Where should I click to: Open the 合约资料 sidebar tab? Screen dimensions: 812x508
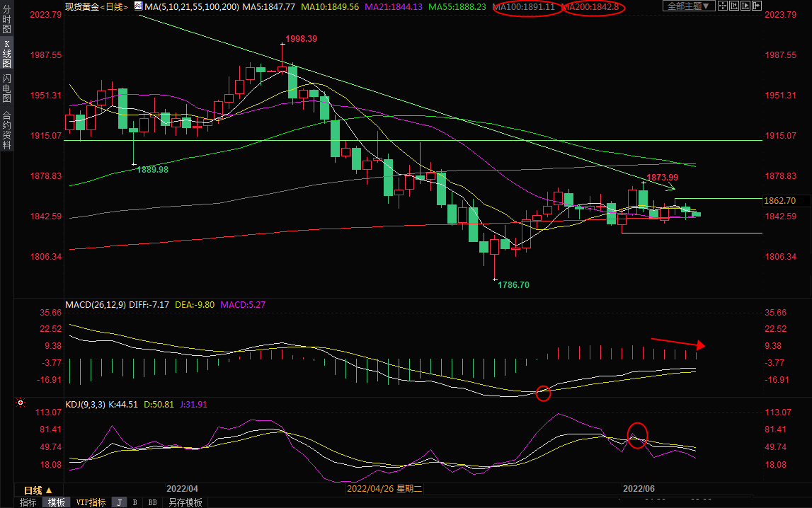pyautogui.click(x=6, y=130)
